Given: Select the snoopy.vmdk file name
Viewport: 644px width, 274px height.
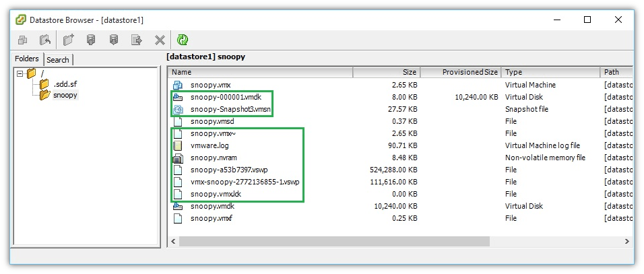Looking at the screenshot, I should 213,206.
